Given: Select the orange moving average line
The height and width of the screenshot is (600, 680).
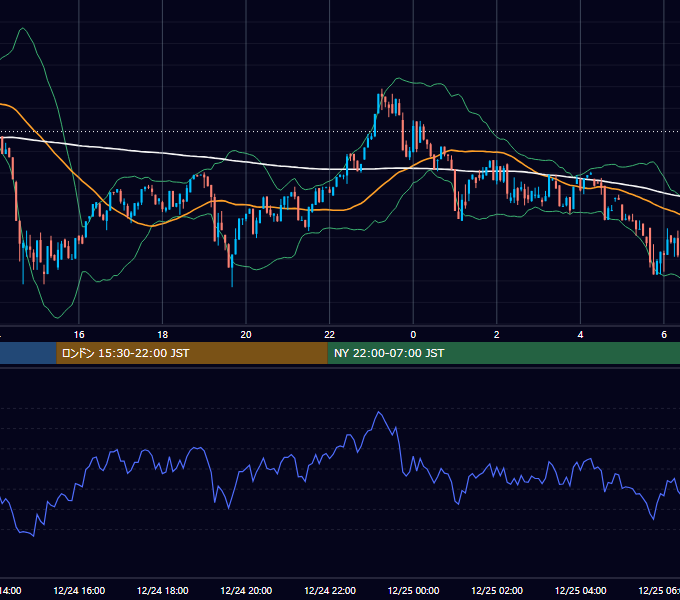Looking at the screenshot, I should click(x=330, y=209).
